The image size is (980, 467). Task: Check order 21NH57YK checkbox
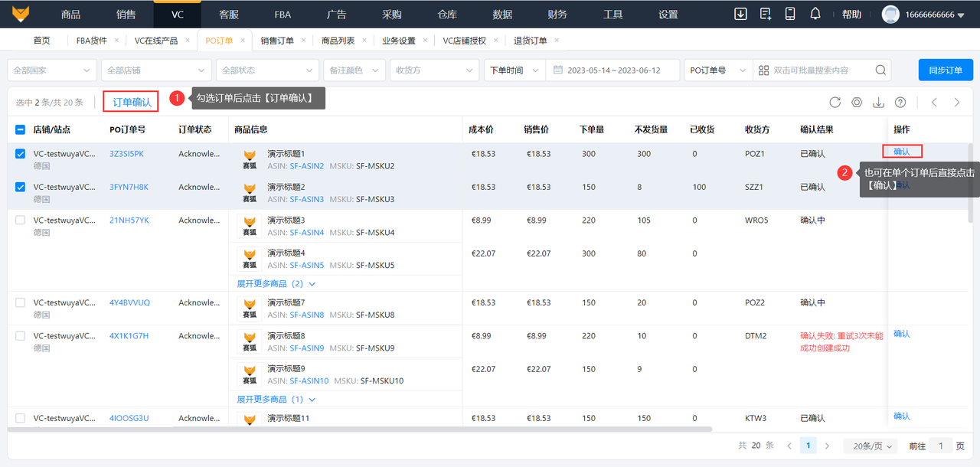pos(21,220)
